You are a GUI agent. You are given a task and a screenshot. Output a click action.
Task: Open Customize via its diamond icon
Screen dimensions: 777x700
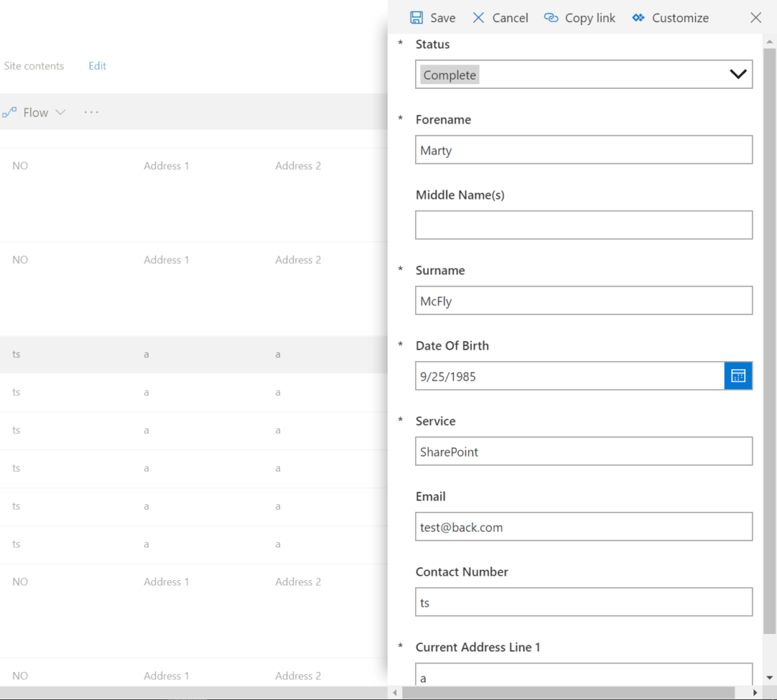(639, 17)
